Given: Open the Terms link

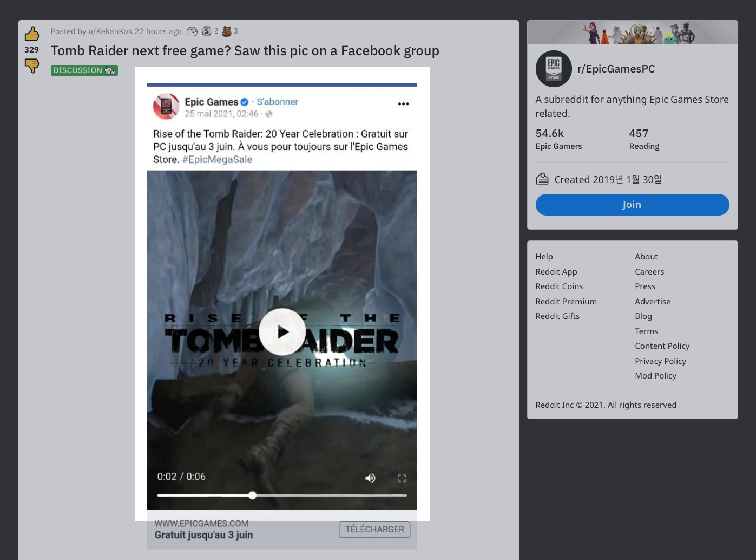Looking at the screenshot, I should click(647, 331).
